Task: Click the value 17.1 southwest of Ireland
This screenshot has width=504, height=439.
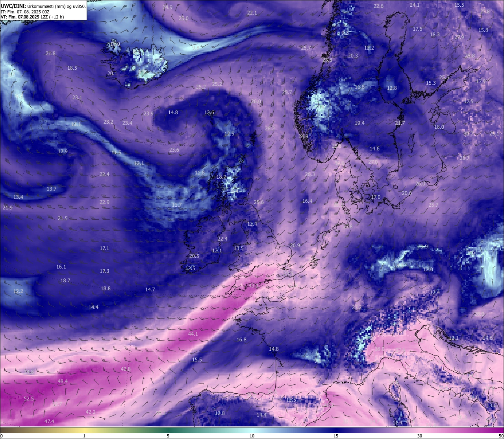Action: click(104, 248)
